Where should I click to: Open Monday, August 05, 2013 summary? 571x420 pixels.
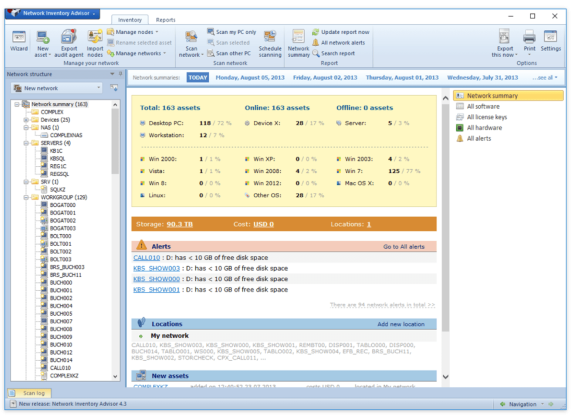(250, 78)
